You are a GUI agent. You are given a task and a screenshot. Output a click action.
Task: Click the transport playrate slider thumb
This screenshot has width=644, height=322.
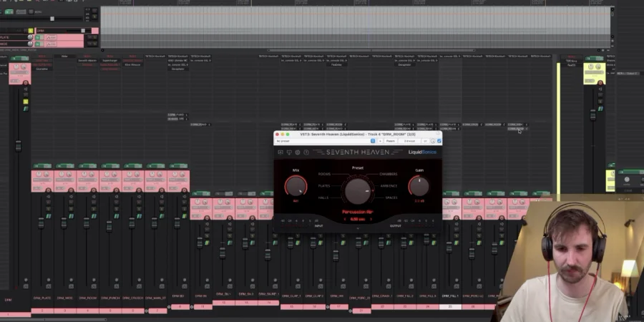tap(52, 19)
